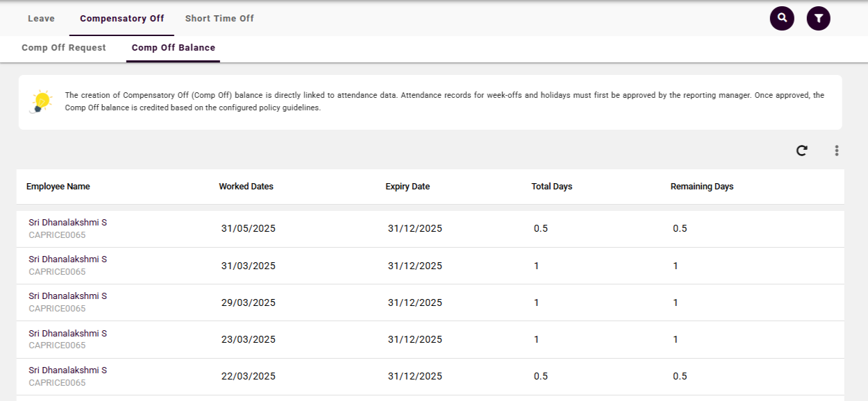Sort by Employee Name column header
Viewport: 868px width, 401px height.
pos(58,187)
